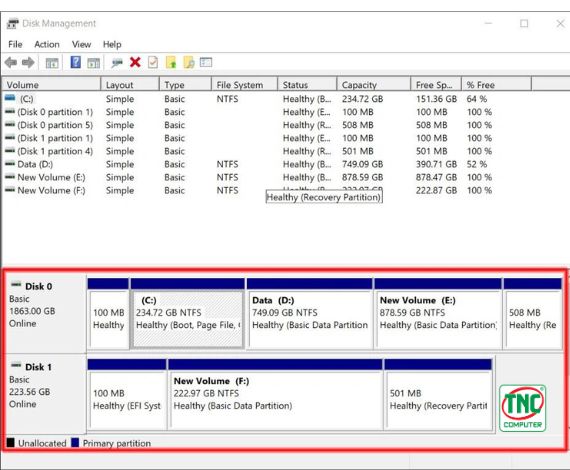This screenshot has height=470, width=570.
Task: Select the 100 MB EFI System block on Disk 1
Action: tap(127, 394)
